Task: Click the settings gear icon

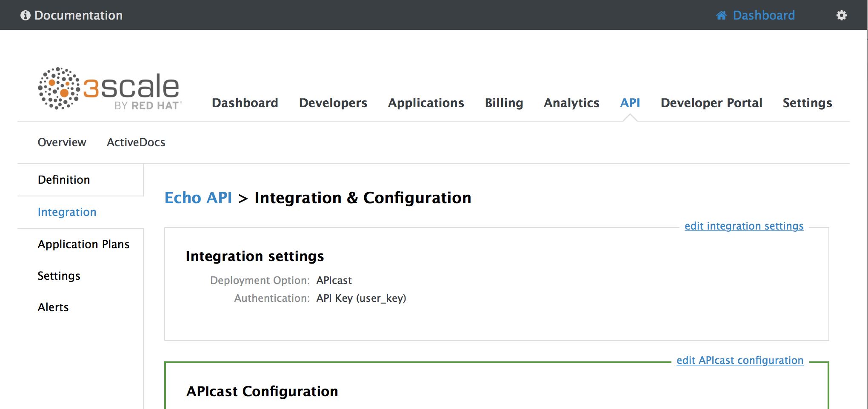Action: click(841, 15)
